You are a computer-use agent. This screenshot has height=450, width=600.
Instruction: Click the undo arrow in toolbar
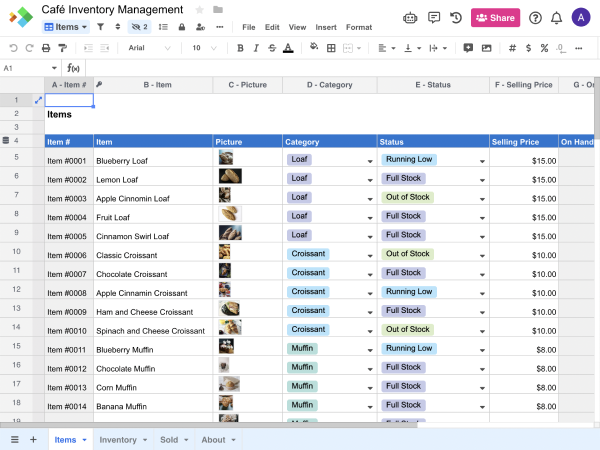pyautogui.click(x=14, y=48)
